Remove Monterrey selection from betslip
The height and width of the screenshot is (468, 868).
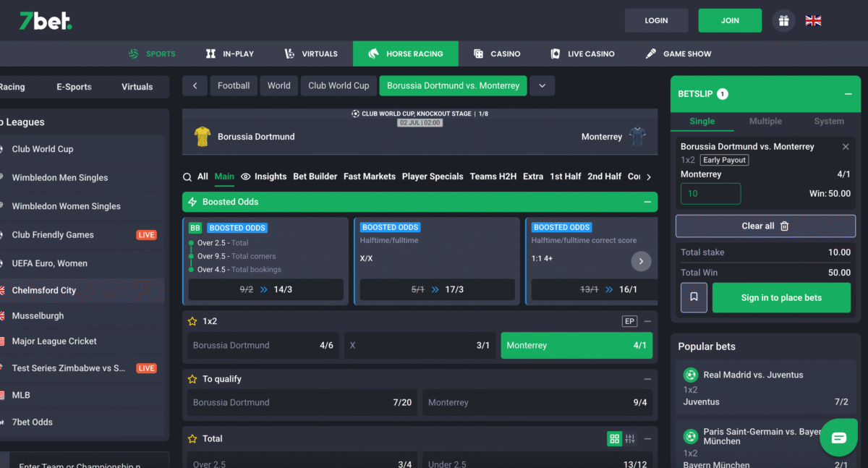click(x=846, y=147)
